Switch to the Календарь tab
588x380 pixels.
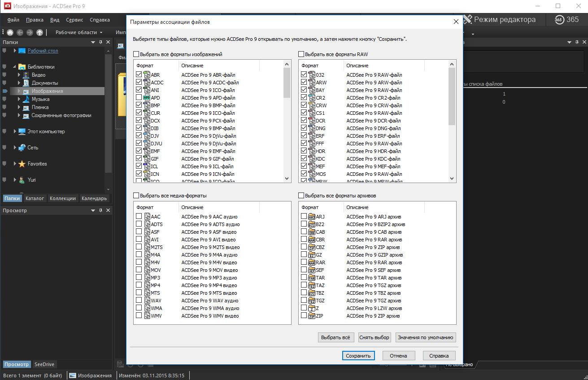pyautogui.click(x=94, y=198)
